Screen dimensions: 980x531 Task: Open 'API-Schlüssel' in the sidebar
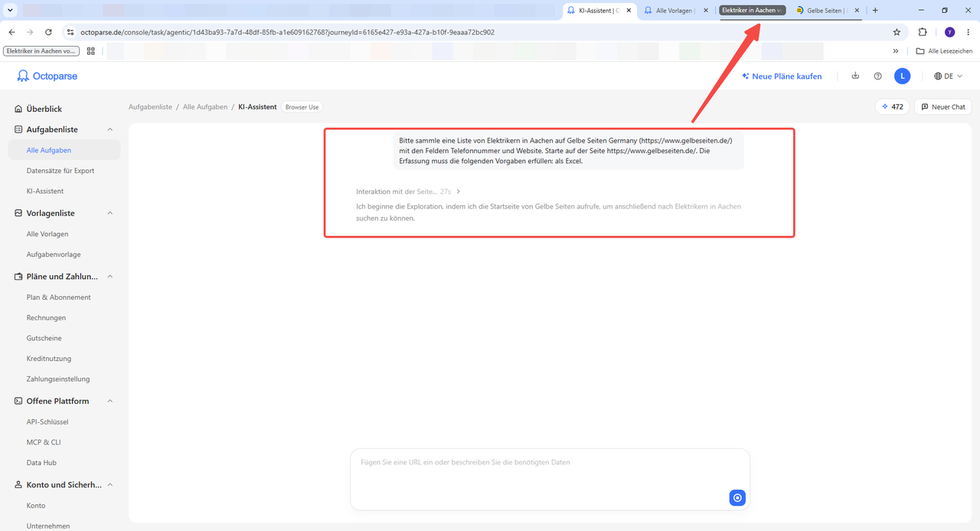tap(47, 421)
